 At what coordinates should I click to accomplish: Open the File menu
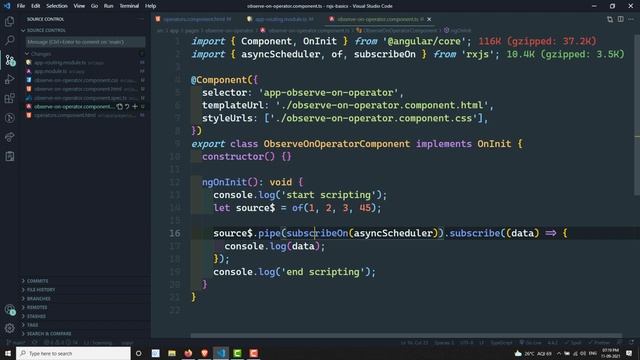pos(21,6)
